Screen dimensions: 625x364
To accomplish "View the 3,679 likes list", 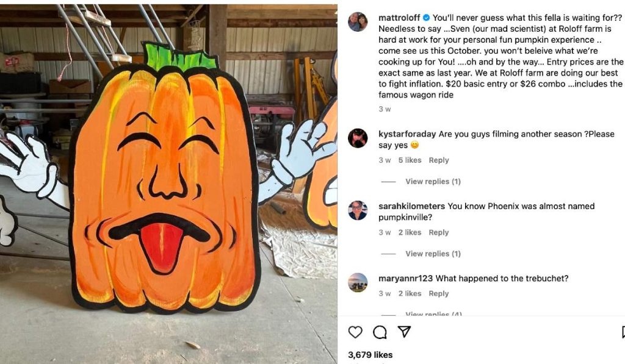I will [370, 355].
